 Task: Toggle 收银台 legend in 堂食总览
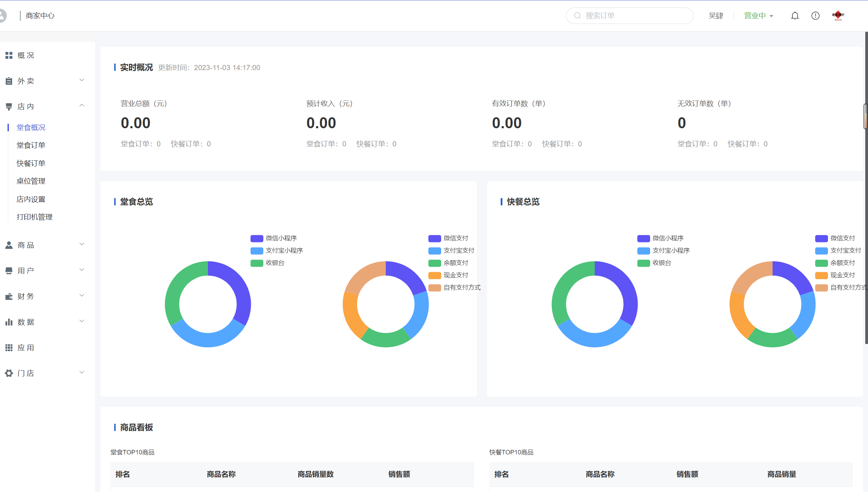[x=267, y=263]
